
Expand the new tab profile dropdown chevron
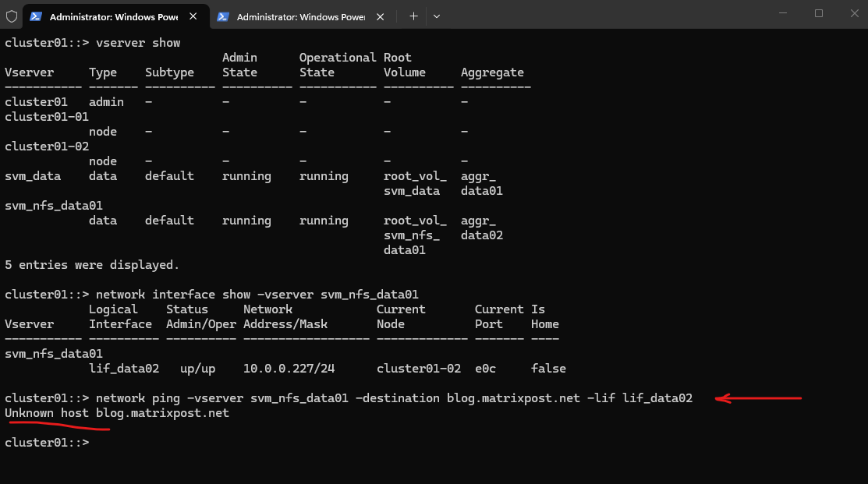437,16
